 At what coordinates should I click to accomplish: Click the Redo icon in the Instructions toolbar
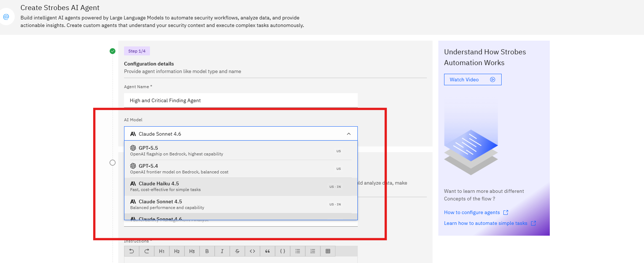pos(147,251)
